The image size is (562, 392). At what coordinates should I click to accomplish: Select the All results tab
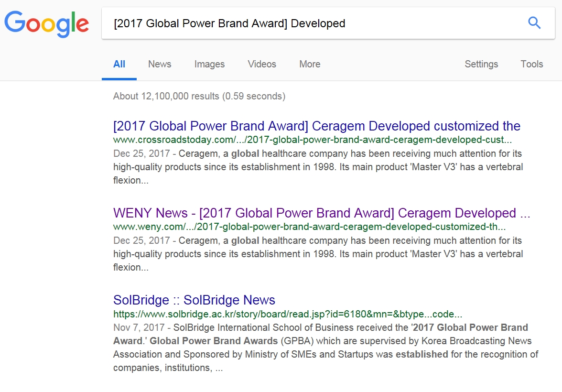click(x=119, y=64)
